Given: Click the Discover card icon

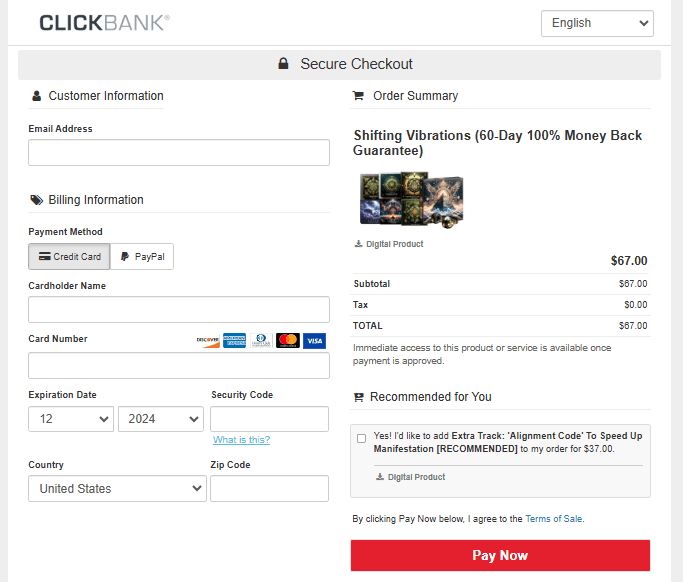Looking at the screenshot, I should (208, 340).
